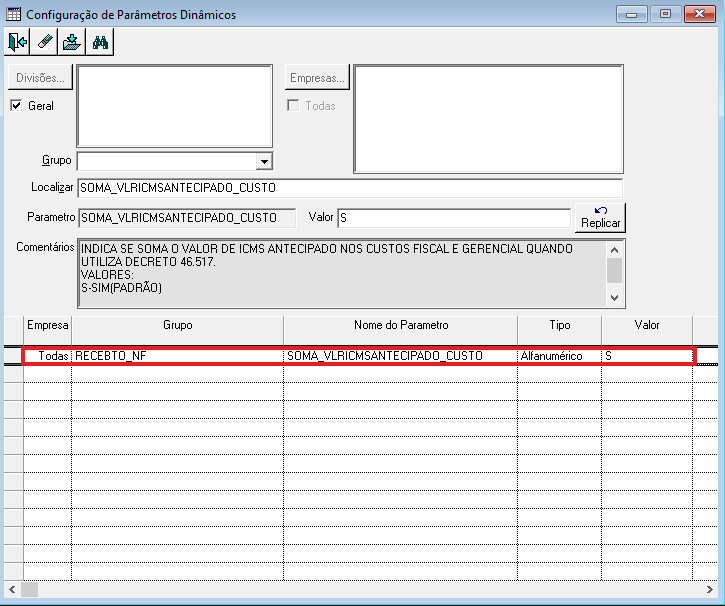
Task: Click the Tipo column header
Action: coord(559,331)
